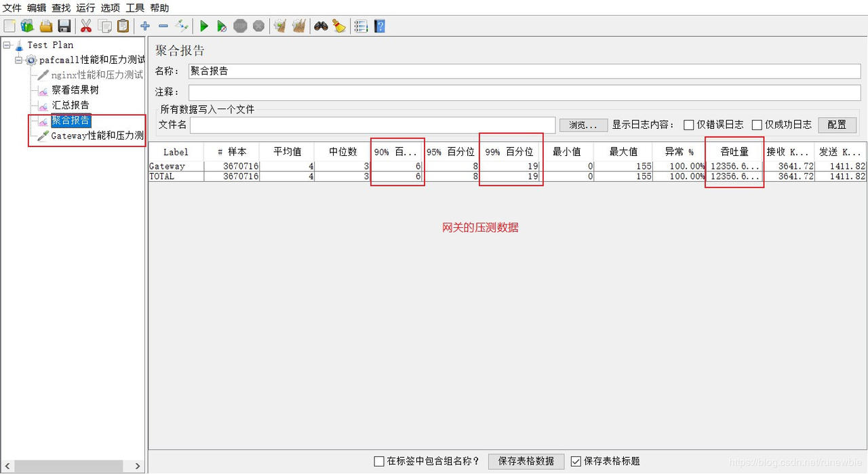The image size is (868, 474).
Task: Click the 文件名 input field
Action: pos(373,125)
